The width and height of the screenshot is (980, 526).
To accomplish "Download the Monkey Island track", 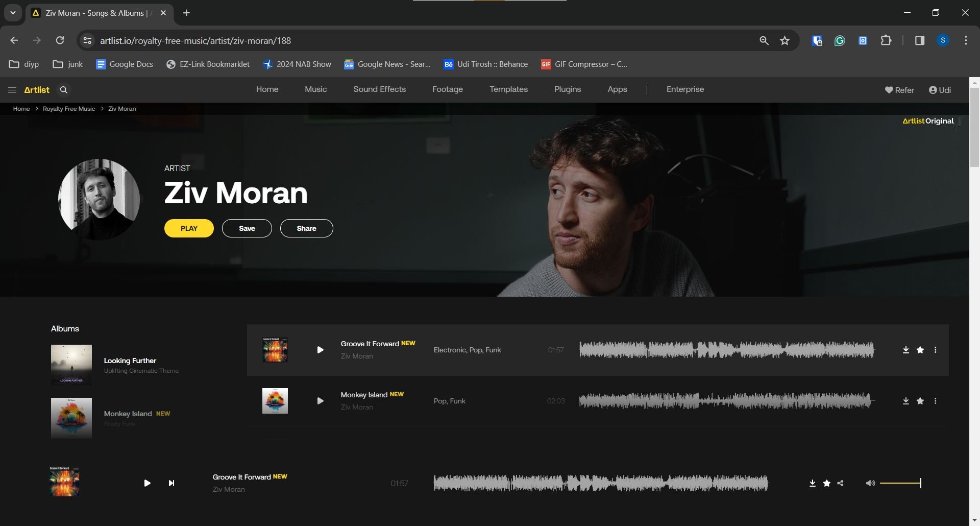I will tap(906, 401).
